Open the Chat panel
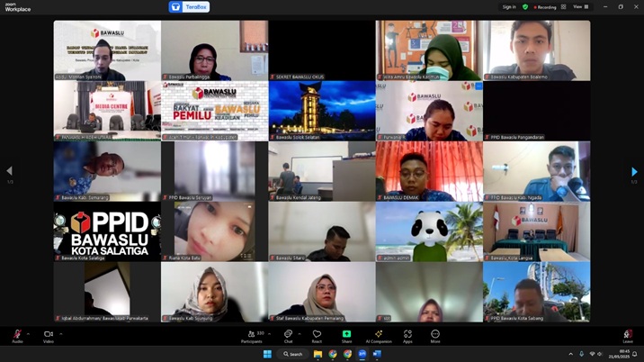The image size is (644, 362). coord(289,336)
